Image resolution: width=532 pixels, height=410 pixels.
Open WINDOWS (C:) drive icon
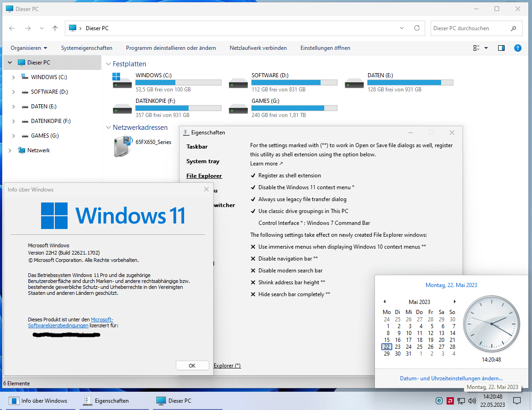click(x=122, y=81)
